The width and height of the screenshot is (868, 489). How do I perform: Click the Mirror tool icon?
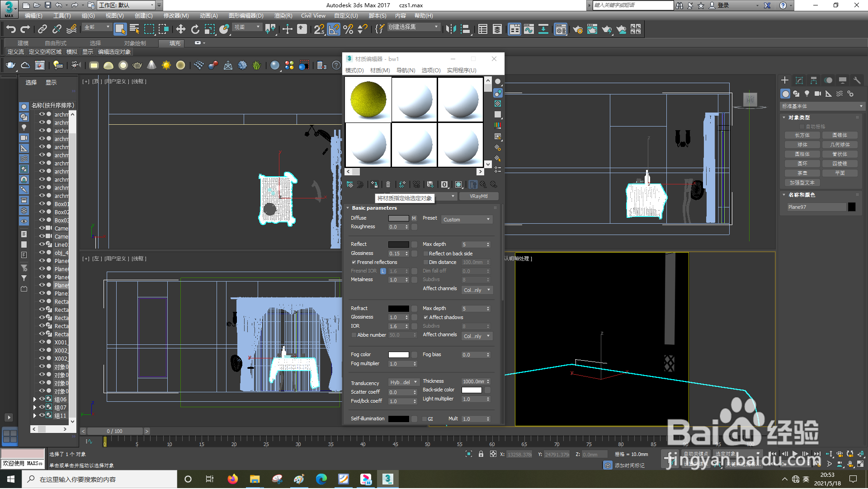point(451,30)
